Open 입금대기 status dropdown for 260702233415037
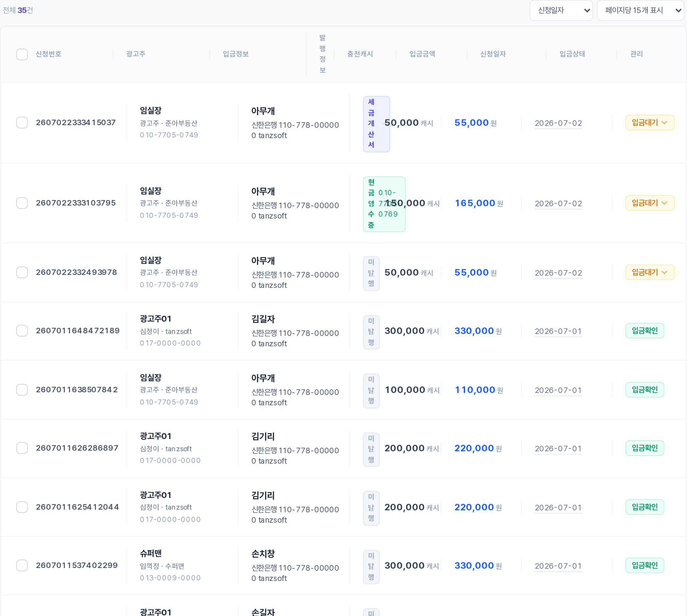Viewport: 687px width, 616px height. 650,123
